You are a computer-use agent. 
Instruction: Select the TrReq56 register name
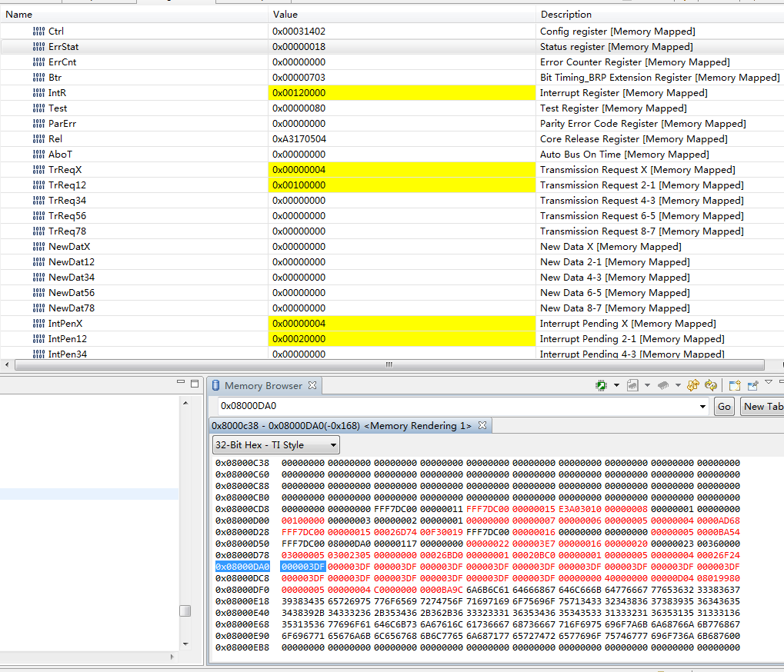coord(67,216)
